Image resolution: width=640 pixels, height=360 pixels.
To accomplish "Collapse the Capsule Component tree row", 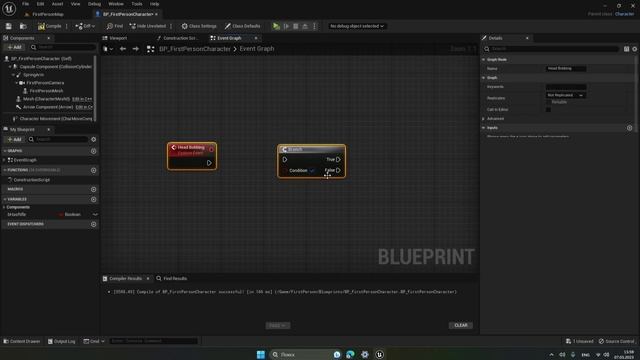I will [10, 67].
